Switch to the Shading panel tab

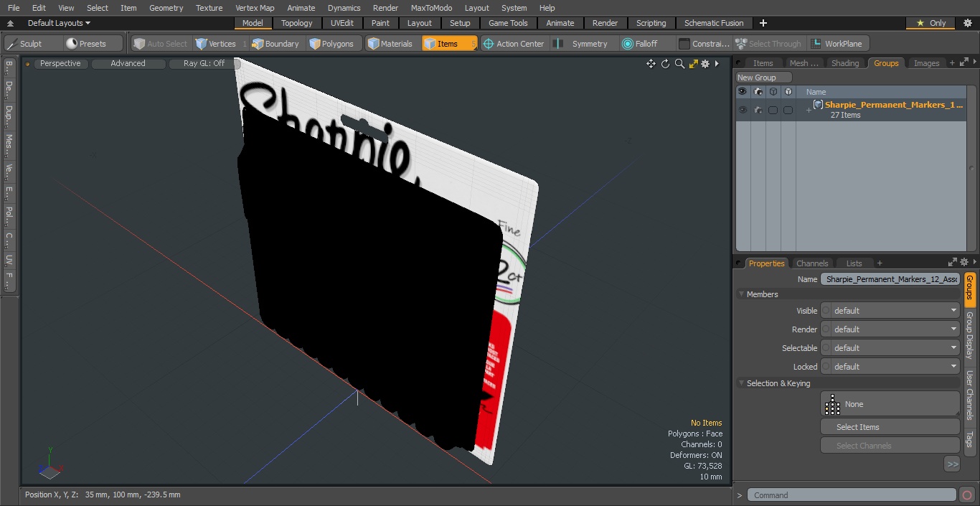click(844, 63)
